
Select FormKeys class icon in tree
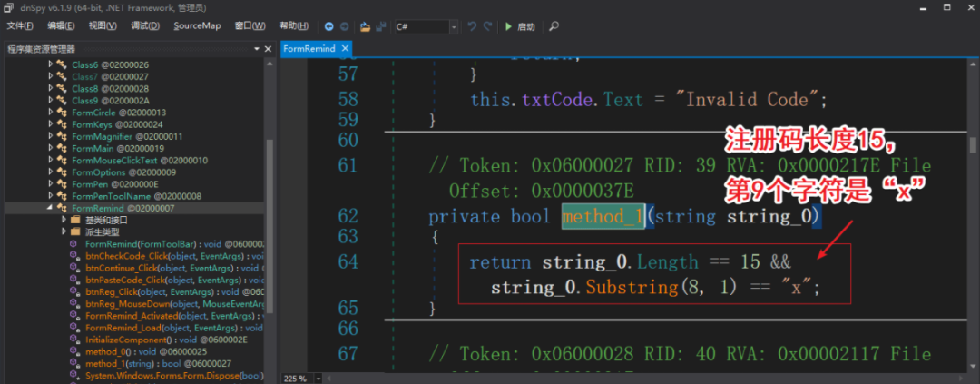(x=62, y=124)
